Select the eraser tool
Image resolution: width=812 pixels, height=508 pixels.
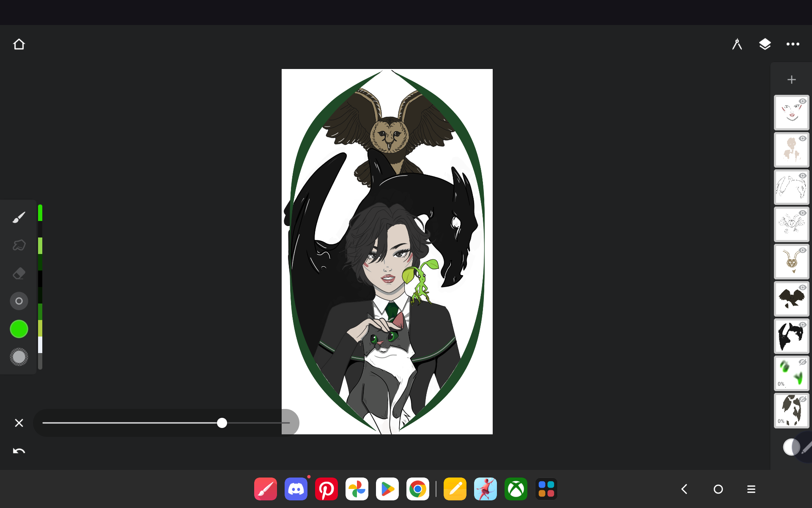tap(19, 273)
